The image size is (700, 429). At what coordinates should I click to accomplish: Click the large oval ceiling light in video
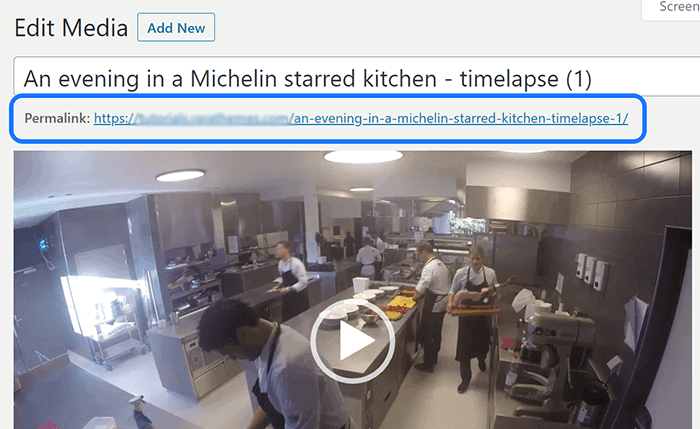tap(363, 156)
